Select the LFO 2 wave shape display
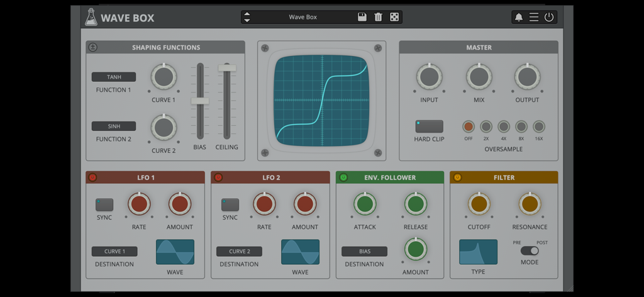The width and height of the screenshot is (644, 297). point(300,252)
